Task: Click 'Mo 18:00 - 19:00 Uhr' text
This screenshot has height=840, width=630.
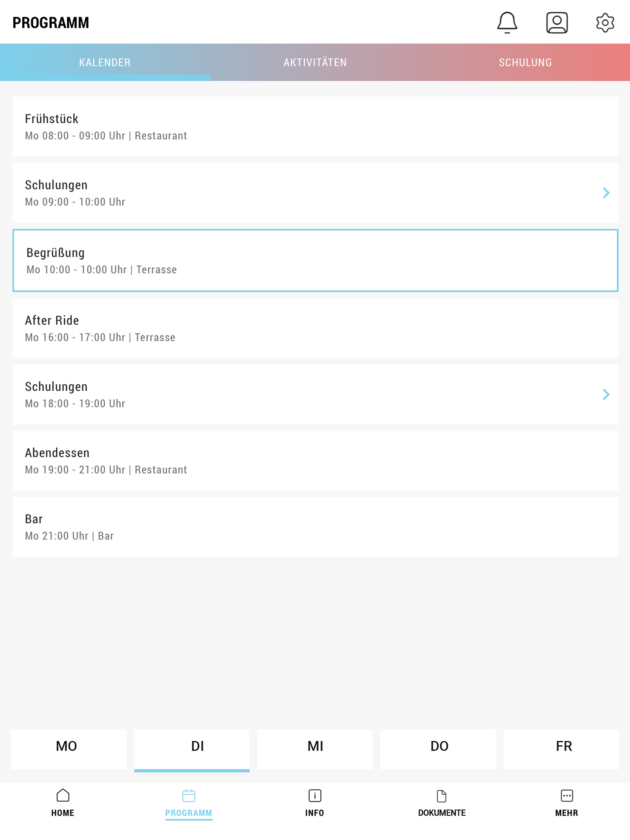Action: tap(75, 404)
